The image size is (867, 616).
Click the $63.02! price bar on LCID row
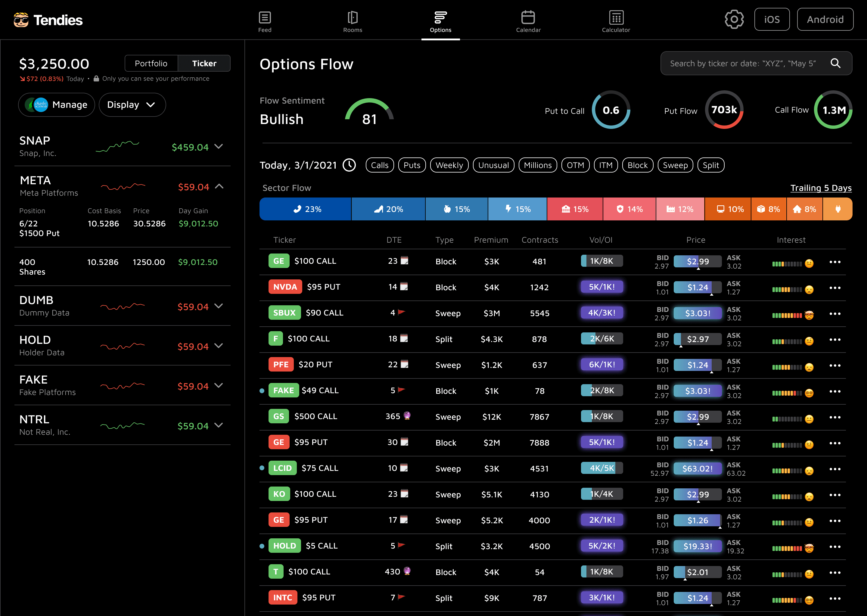coord(698,468)
